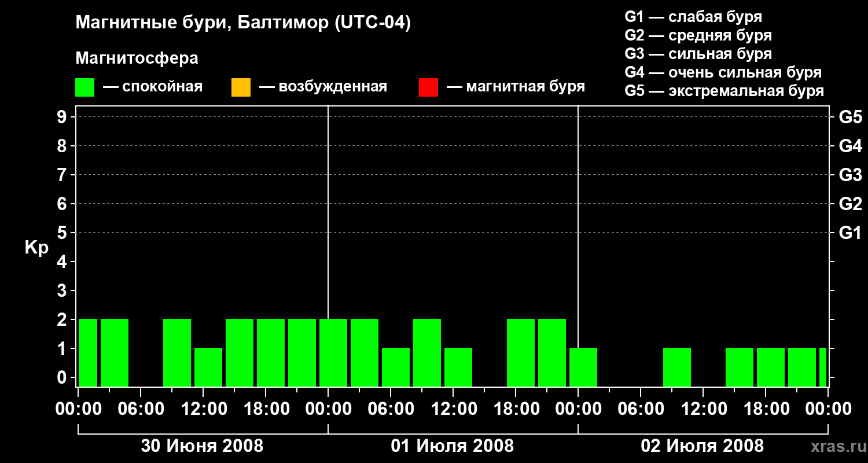Click 'G1 — слабая буря' description
The image size is (868, 463).
(693, 17)
